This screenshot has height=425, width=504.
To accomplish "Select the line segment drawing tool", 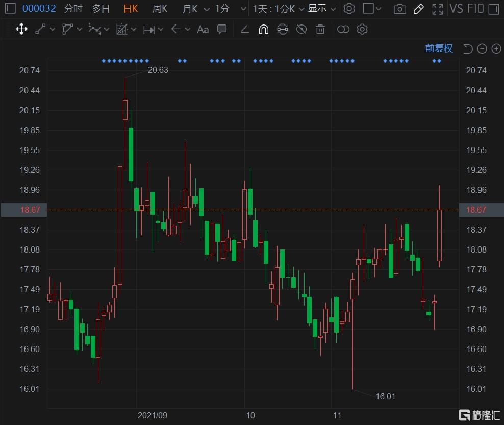I will 40,29.
